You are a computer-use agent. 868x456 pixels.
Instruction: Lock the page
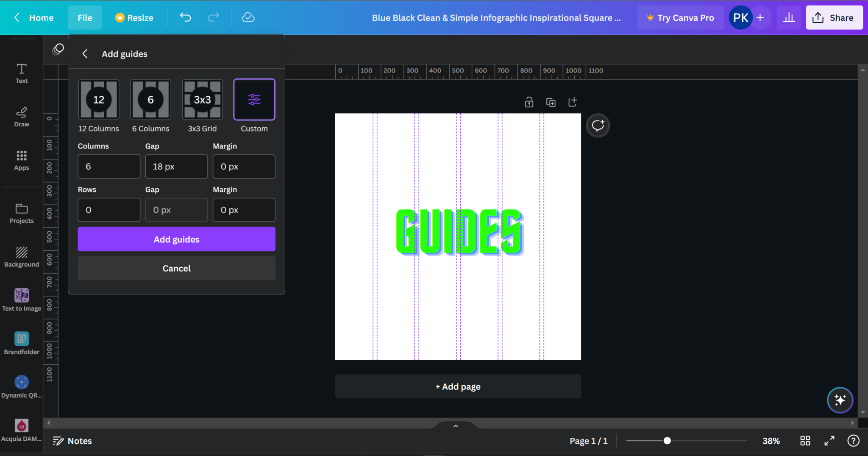coord(529,102)
